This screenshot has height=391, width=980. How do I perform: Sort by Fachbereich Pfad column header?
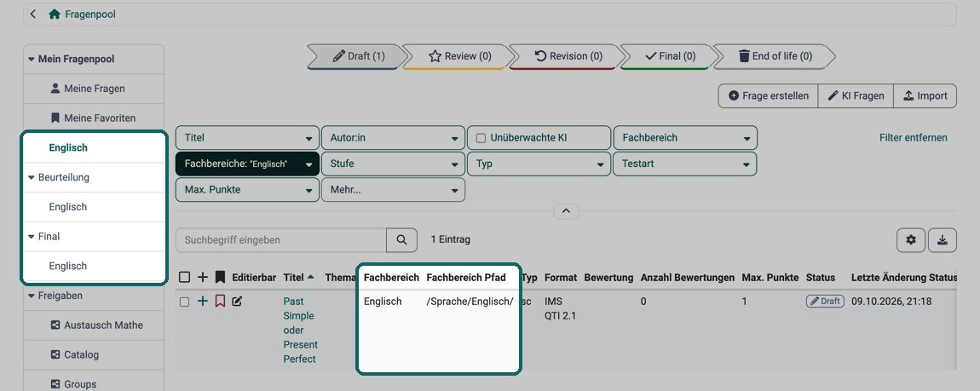466,278
